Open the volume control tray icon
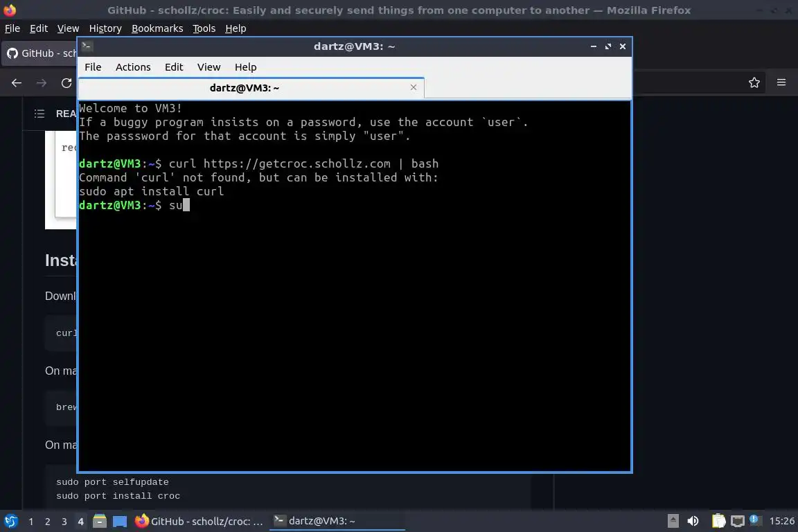Image resolution: width=798 pixels, height=532 pixels. pos(693,521)
